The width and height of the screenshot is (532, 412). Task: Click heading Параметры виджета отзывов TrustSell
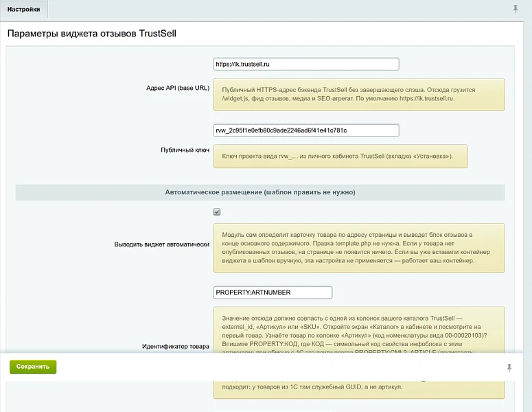(x=91, y=34)
